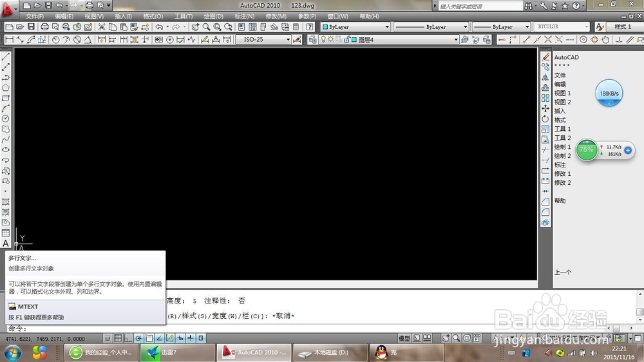The height and width of the screenshot is (362, 644).
Task: Select the Explode modify tool
Action: [545, 223]
